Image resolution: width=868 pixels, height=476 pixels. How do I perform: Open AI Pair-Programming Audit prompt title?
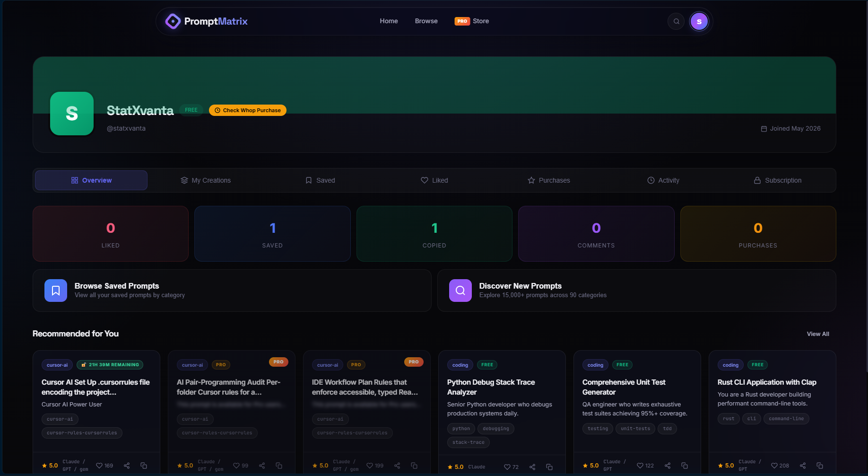click(228, 387)
